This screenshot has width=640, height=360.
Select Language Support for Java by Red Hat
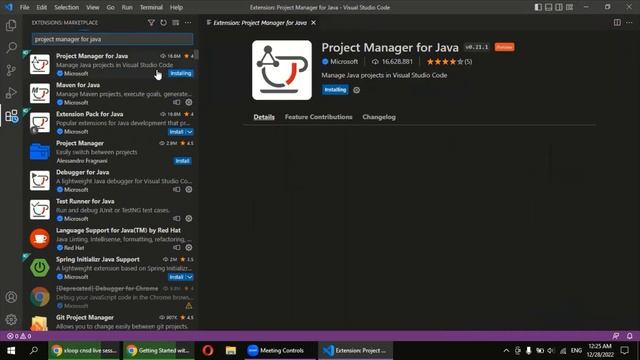point(110,239)
